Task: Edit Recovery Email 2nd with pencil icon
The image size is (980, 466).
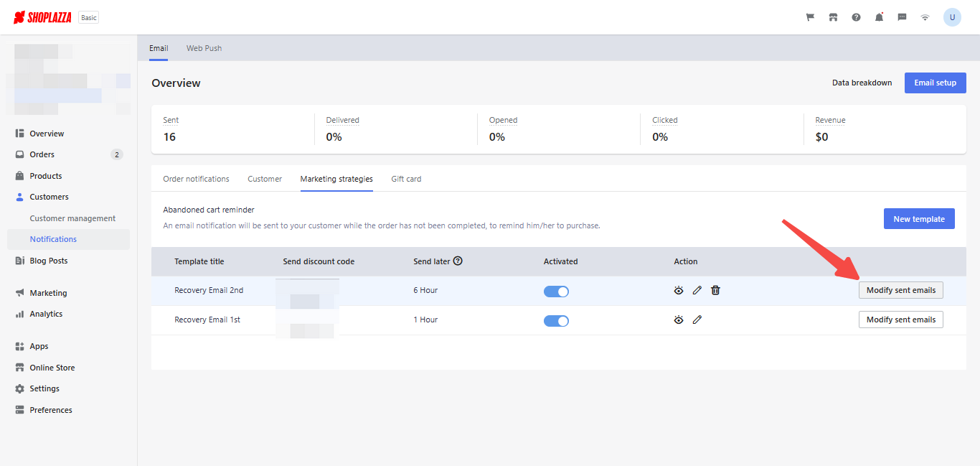Action: pyautogui.click(x=697, y=290)
